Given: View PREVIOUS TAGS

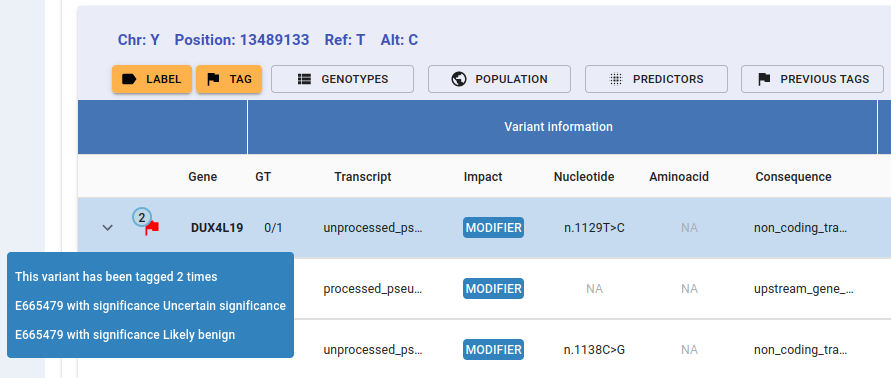Looking at the screenshot, I should tap(813, 79).
